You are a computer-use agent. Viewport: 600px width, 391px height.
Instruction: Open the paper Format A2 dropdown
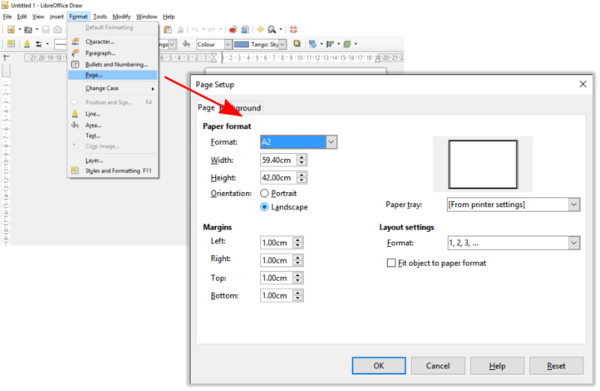331,142
